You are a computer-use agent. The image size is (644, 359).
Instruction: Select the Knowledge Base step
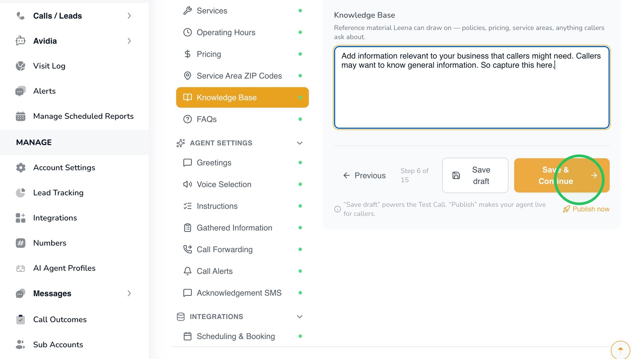pos(242,97)
